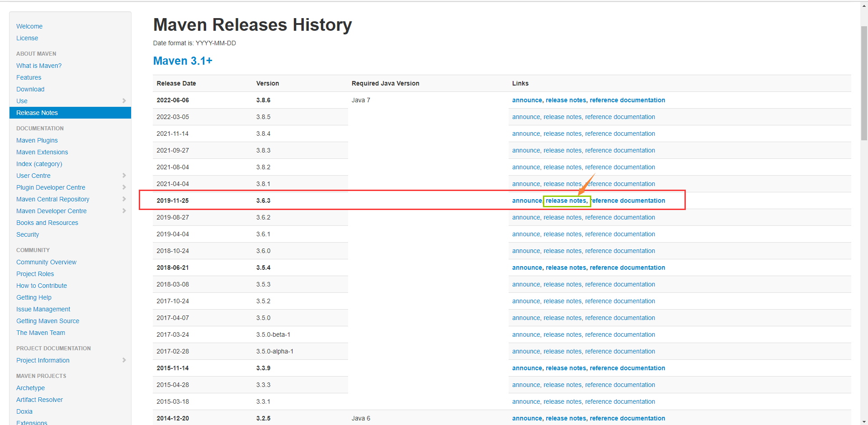The width and height of the screenshot is (868, 425).
Task: Expand the Plugin Developer Centre chevron
Action: (124, 187)
